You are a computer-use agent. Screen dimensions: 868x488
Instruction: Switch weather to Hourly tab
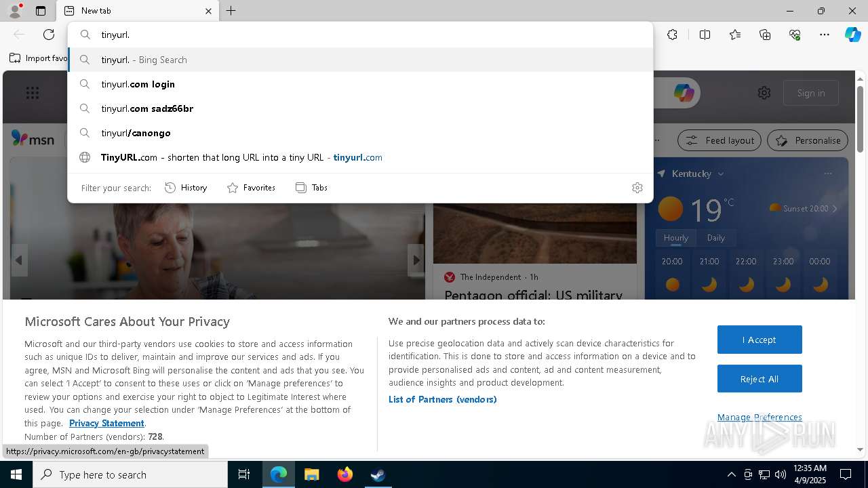(x=676, y=238)
